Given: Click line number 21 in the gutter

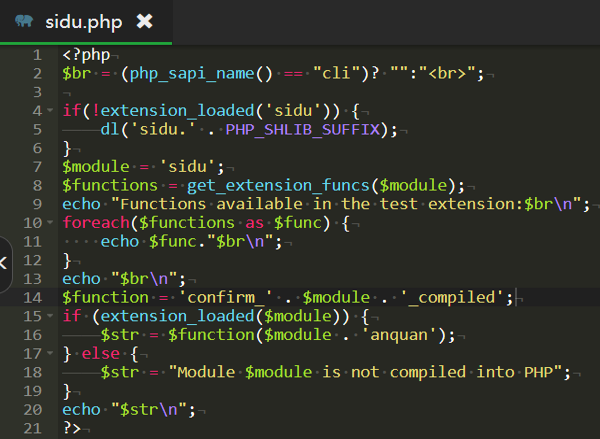Looking at the screenshot, I should [32, 427].
